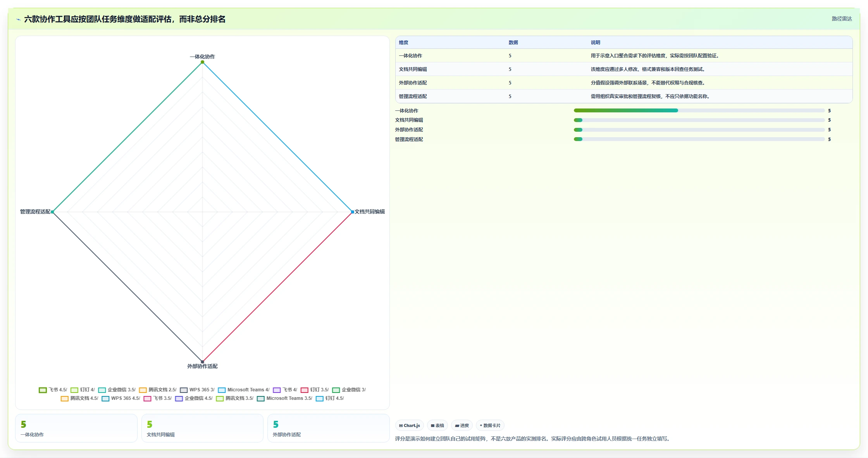This screenshot has width=868, height=458.
Task: Click the description starting 需用组织真实审批
Action: (x=650, y=96)
